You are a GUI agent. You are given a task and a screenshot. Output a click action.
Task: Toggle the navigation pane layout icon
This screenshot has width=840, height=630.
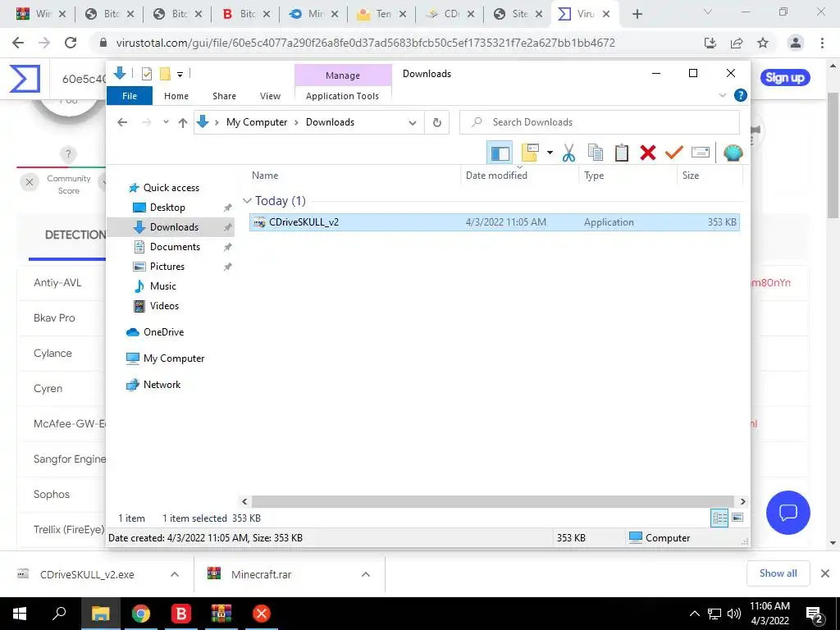pos(500,153)
